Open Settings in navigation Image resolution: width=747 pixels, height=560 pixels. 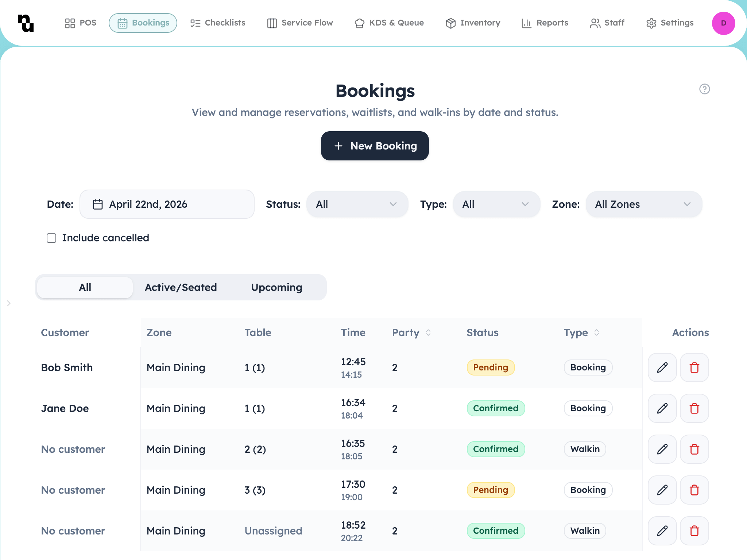click(670, 23)
